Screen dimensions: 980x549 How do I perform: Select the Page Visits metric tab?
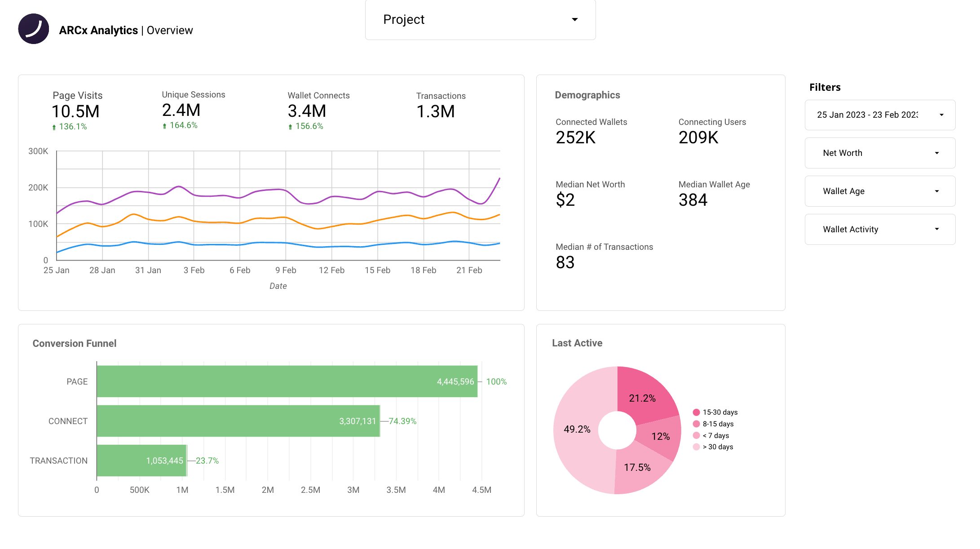pos(77,95)
